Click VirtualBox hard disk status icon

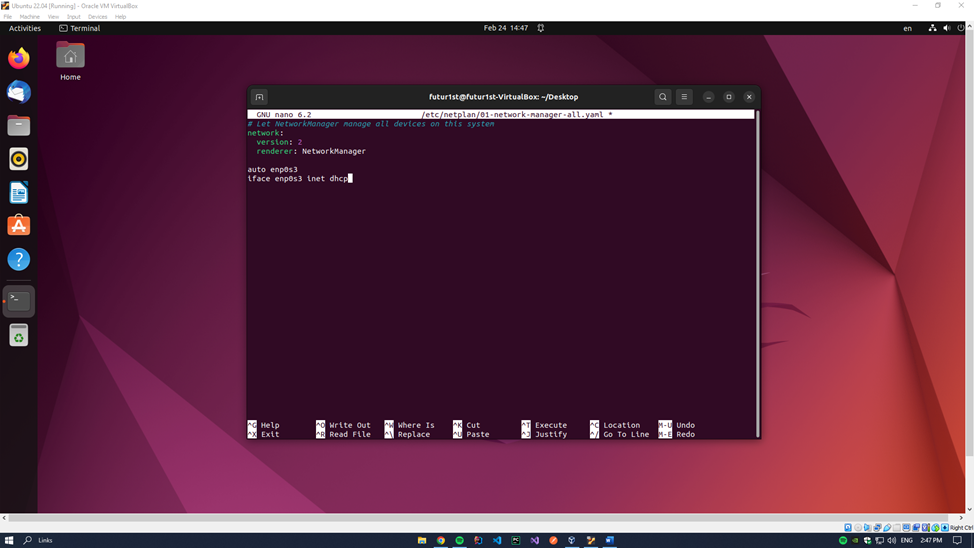(848, 527)
